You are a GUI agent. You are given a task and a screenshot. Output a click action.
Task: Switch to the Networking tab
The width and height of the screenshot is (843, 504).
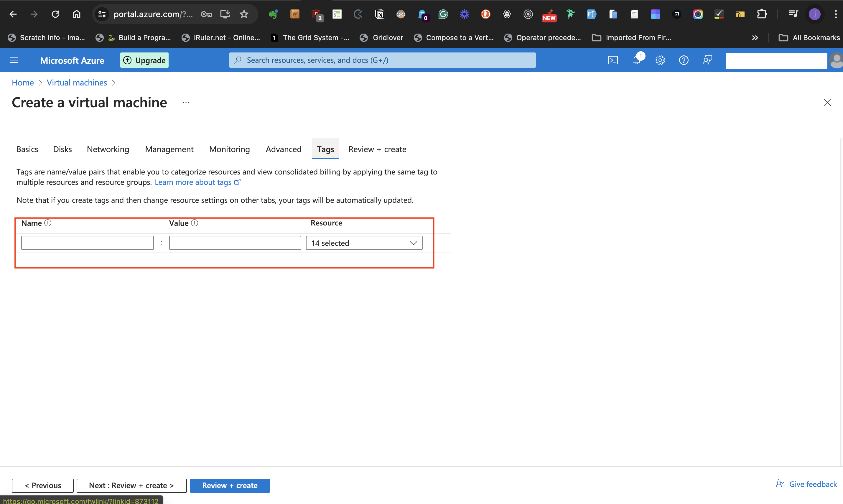(108, 149)
